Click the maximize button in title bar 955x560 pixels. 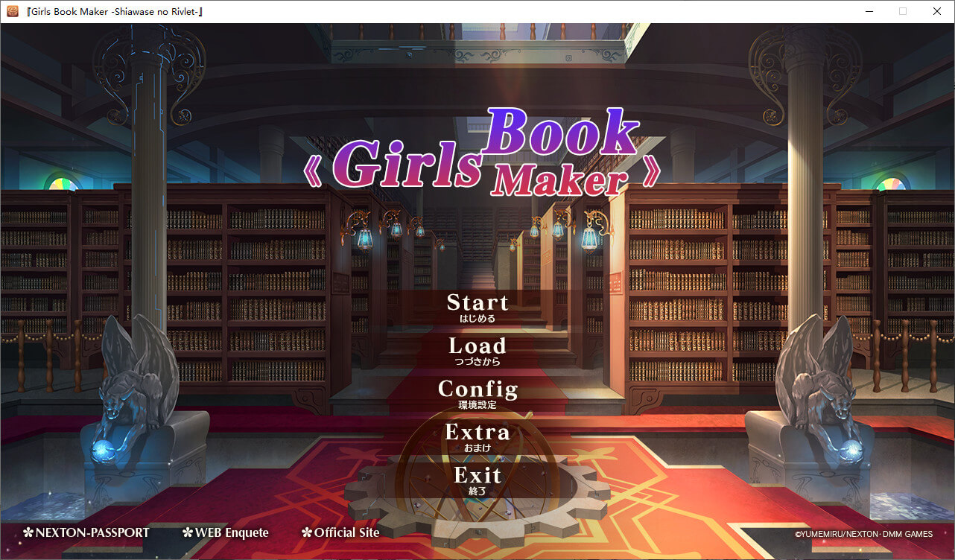click(903, 11)
